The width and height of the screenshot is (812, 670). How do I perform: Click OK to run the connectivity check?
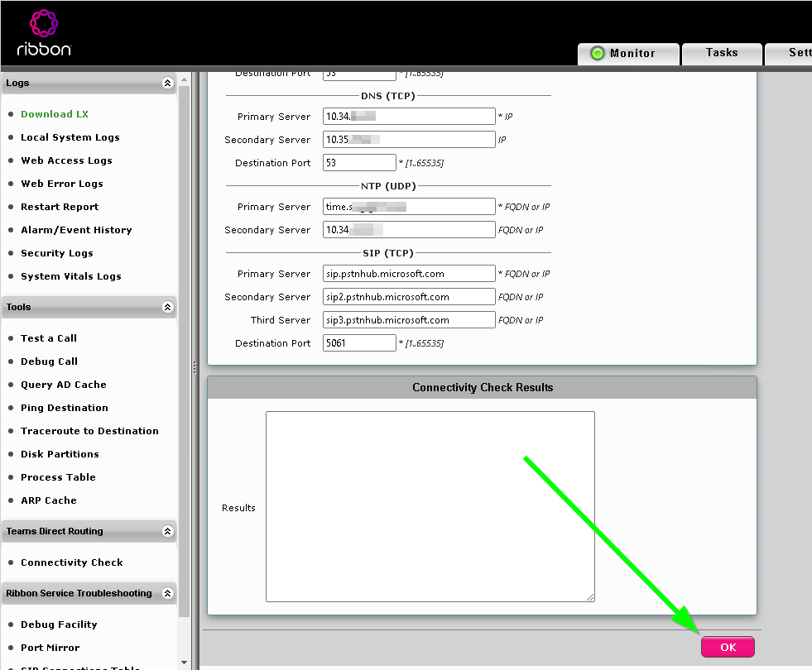727,646
